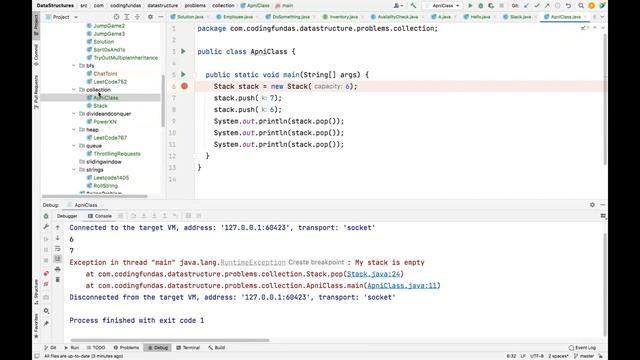Toggle soft-wrap in console toolbar
The width and height of the screenshot is (640, 360).
click(58, 249)
